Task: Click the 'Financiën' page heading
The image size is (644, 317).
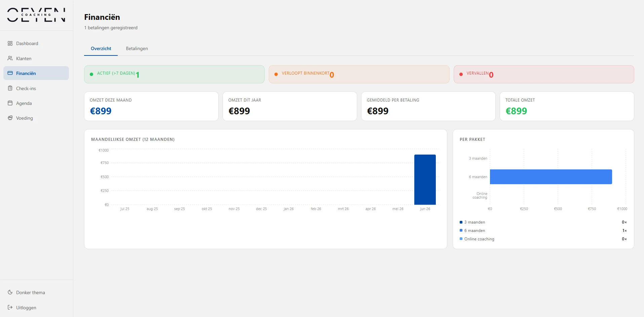Action: pos(102,17)
